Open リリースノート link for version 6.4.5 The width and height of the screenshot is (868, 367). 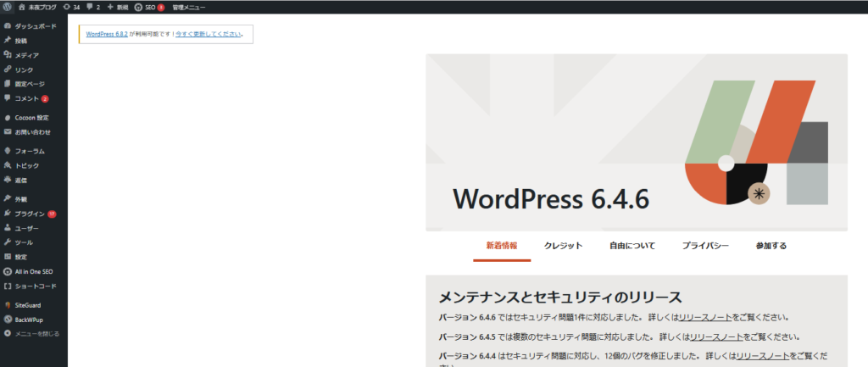pos(716,336)
